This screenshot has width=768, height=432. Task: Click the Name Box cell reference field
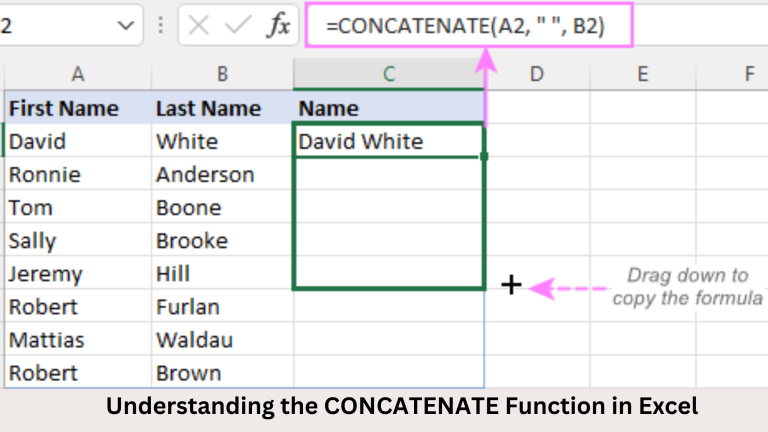[50, 26]
